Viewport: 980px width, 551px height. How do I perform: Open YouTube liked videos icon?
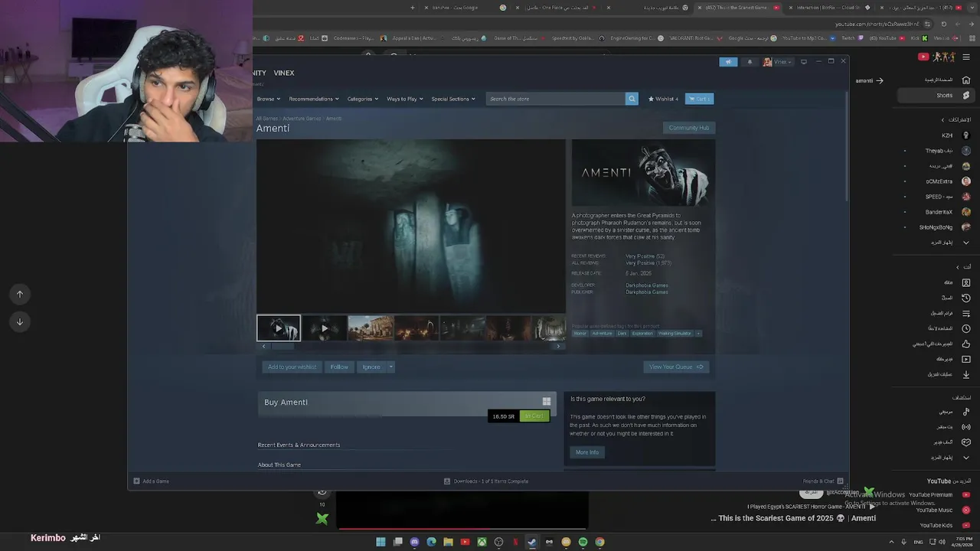coord(966,344)
